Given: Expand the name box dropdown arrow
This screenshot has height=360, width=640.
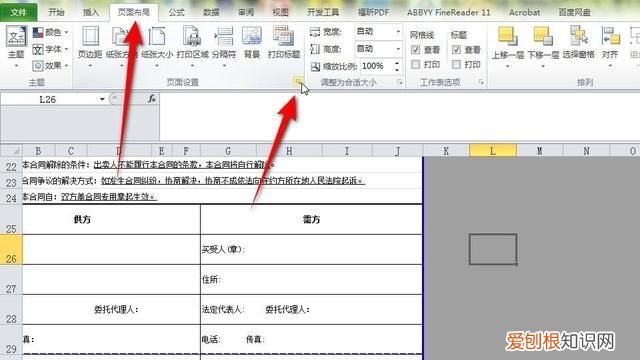Looking at the screenshot, I should [x=102, y=99].
